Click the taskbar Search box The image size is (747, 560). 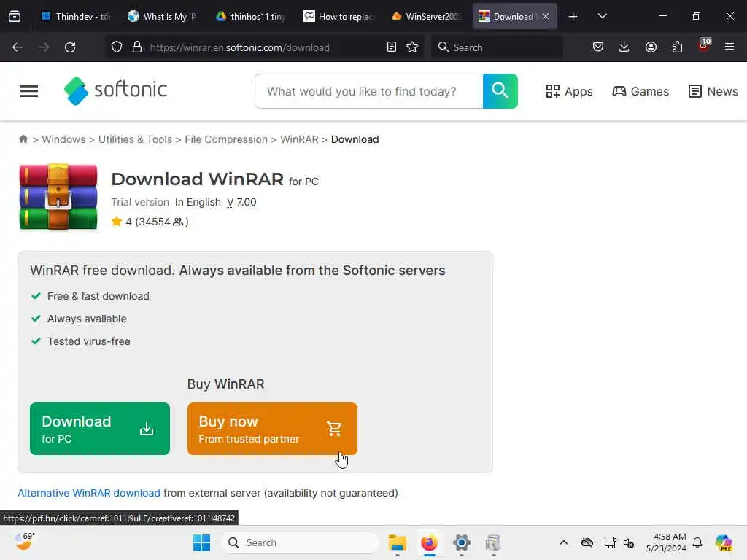pos(300,542)
